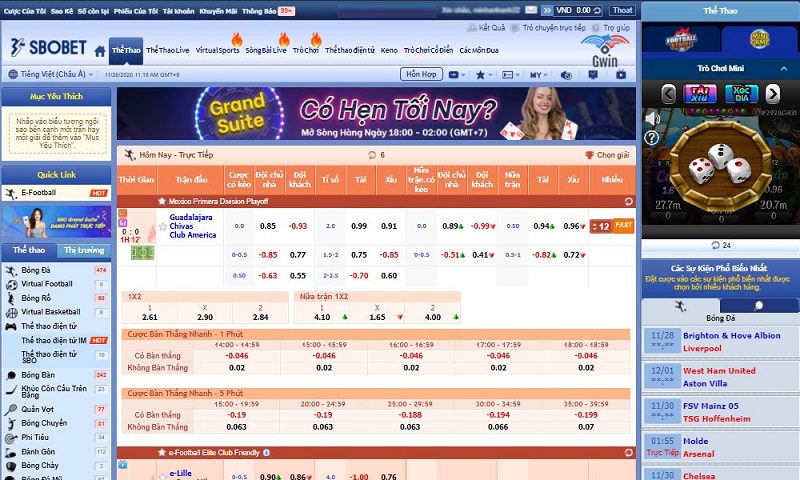Favorite the e-Football Elite Club Friendly star
This screenshot has height=480, width=800.
pos(162,452)
